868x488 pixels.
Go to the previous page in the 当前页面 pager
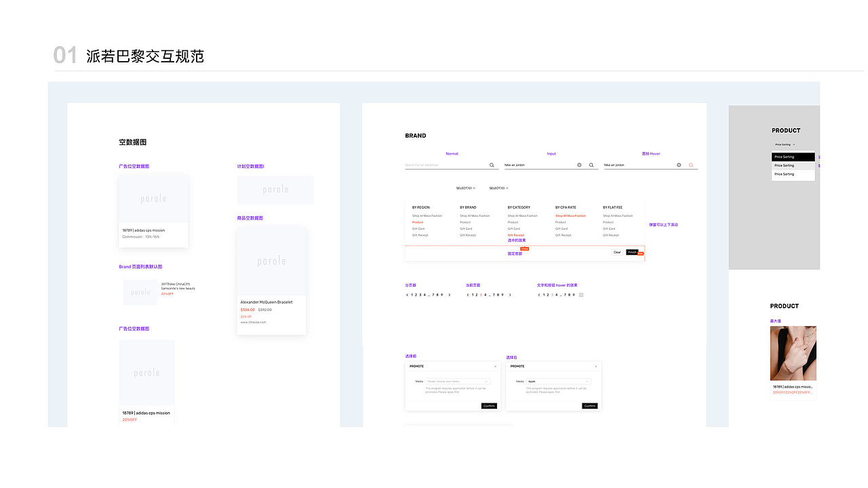click(x=467, y=295)
